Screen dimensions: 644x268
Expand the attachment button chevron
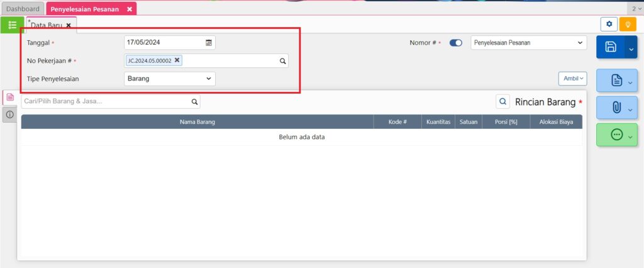click(x=630, y=109)
